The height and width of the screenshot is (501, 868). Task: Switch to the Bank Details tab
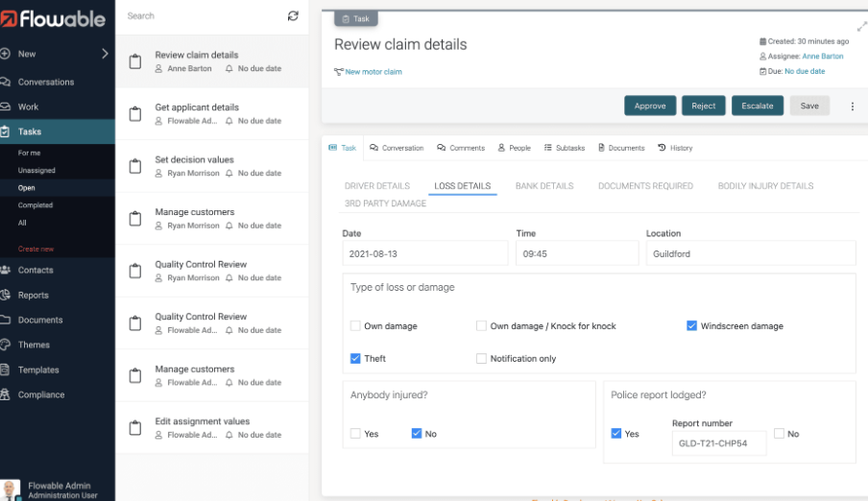tap(544, 186)
